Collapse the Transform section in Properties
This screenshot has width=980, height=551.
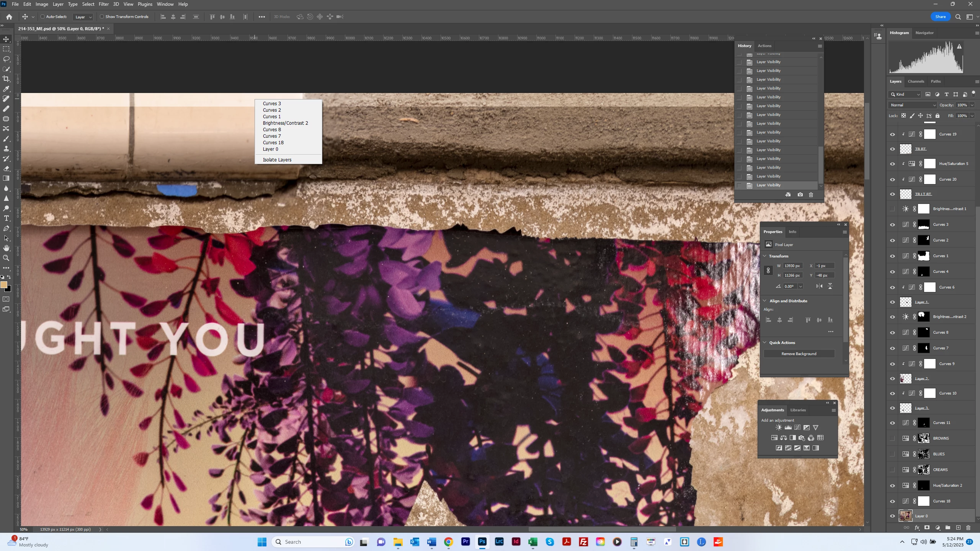coord(765,256)
